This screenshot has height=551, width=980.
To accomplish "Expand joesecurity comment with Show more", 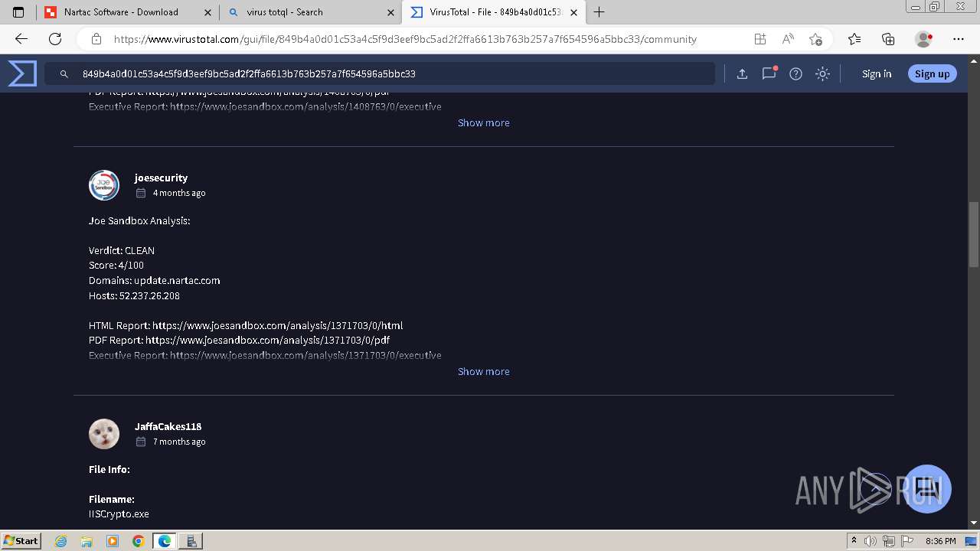I will pos(483,371).
